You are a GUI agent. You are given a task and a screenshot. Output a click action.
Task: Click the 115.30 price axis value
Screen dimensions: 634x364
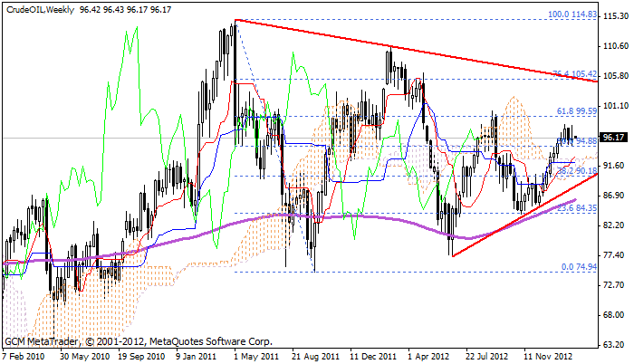614,17
